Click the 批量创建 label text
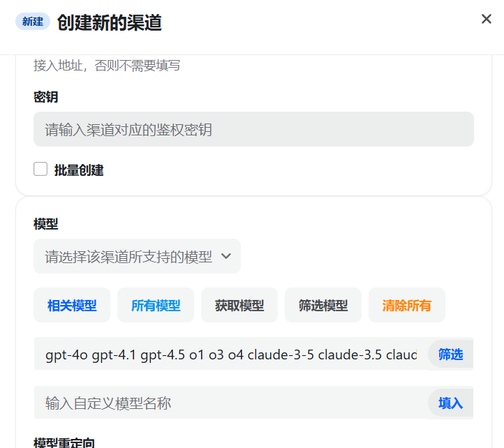Image resolution: width=504 pixels, height=448 pixels. [x=79, y=170]
